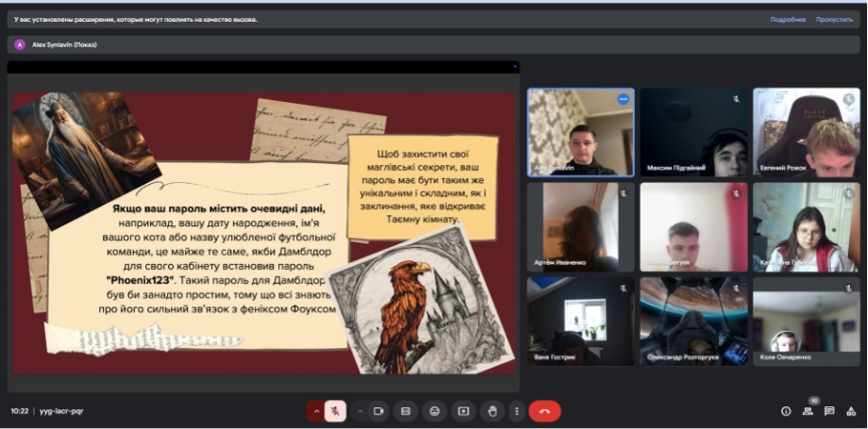
Task: Click the meeting code yyg-iacr-pqr
Action: tap(61, 411)
